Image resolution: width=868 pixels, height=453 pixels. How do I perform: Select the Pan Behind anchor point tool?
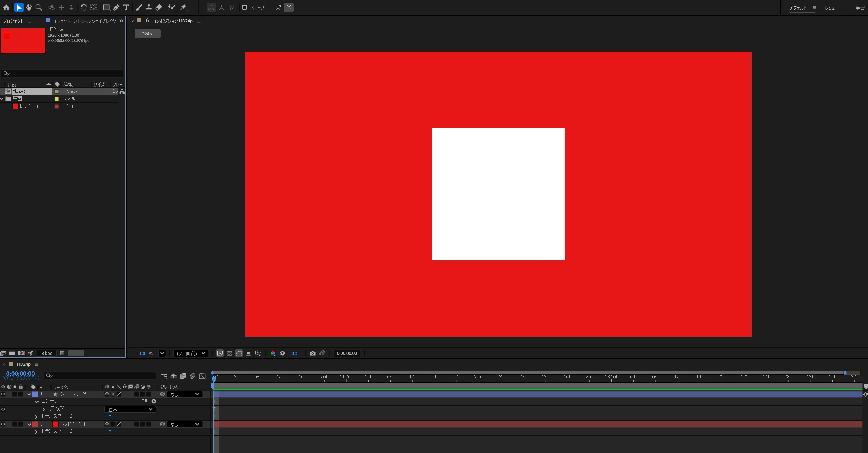point(94,7)
